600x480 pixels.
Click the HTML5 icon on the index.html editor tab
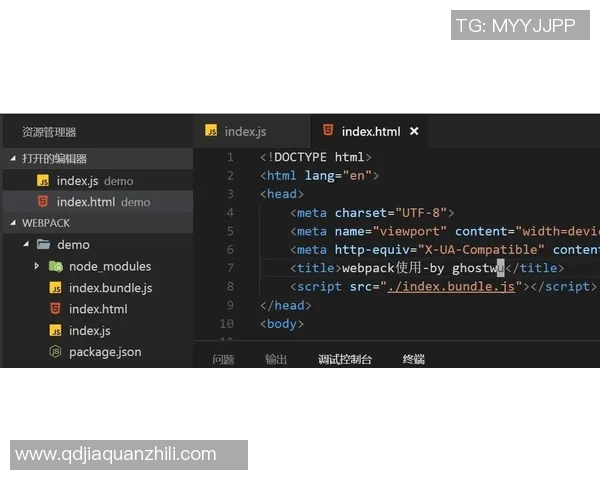328,131
